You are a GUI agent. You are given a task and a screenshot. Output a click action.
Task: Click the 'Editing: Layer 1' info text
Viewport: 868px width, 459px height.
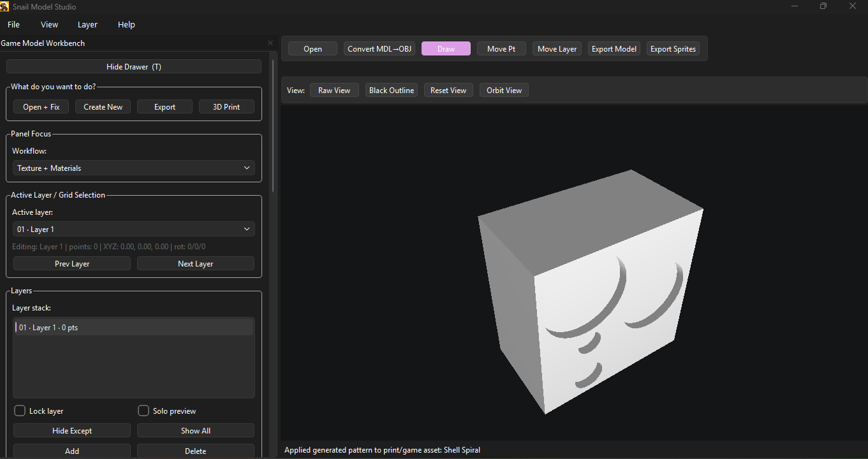tap(108, 247)
